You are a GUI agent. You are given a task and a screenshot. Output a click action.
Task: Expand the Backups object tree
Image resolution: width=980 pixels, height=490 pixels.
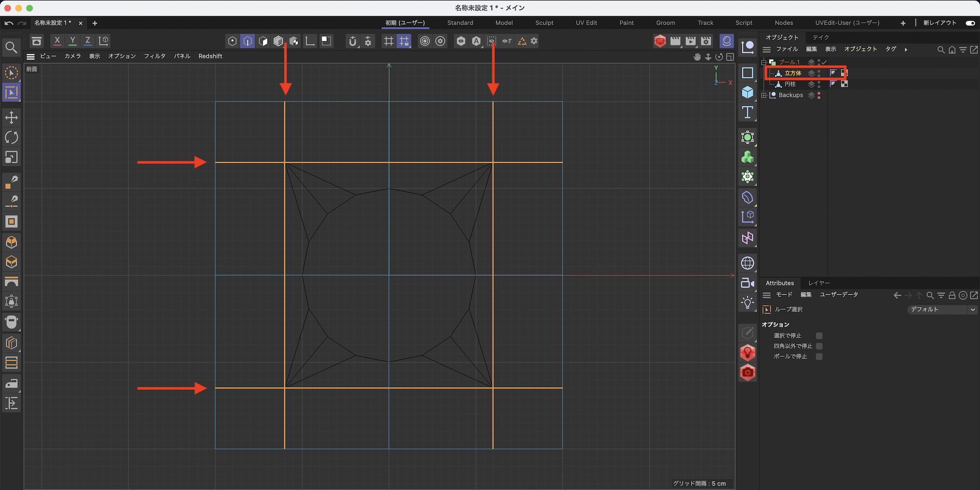click(x=763, y=96)
